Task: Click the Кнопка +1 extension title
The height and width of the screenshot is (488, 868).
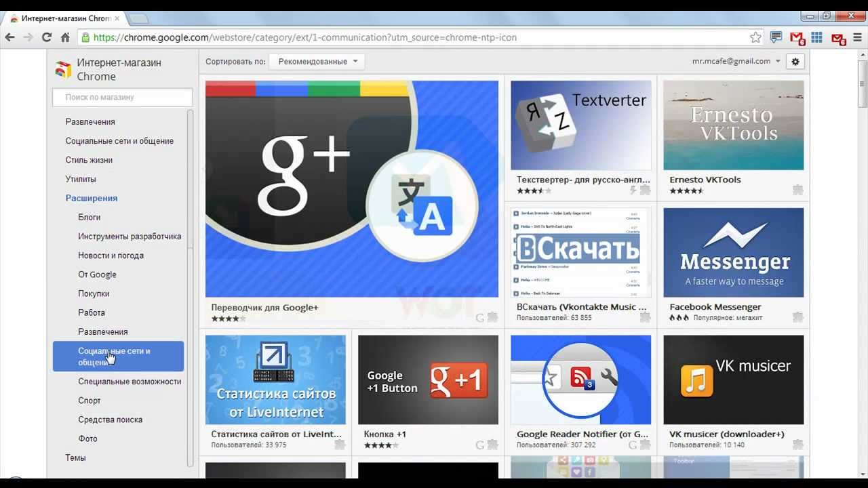Action: (384, 434)
